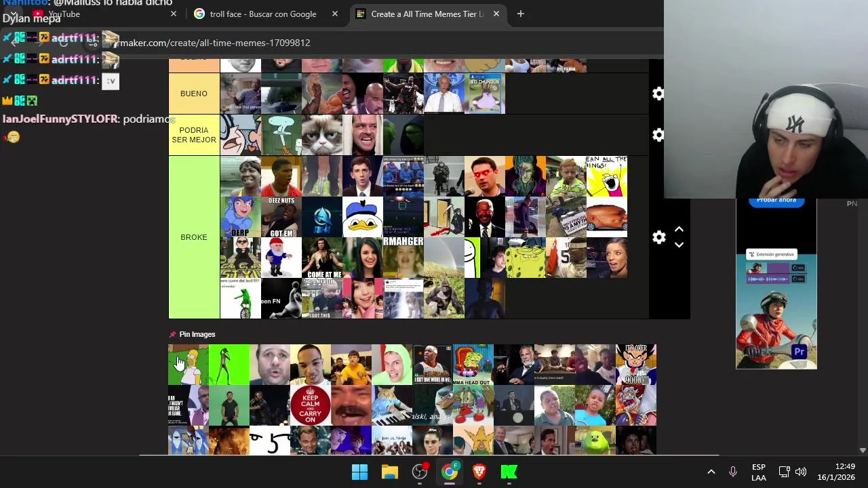Open a new browser tab

coord(521,14)
